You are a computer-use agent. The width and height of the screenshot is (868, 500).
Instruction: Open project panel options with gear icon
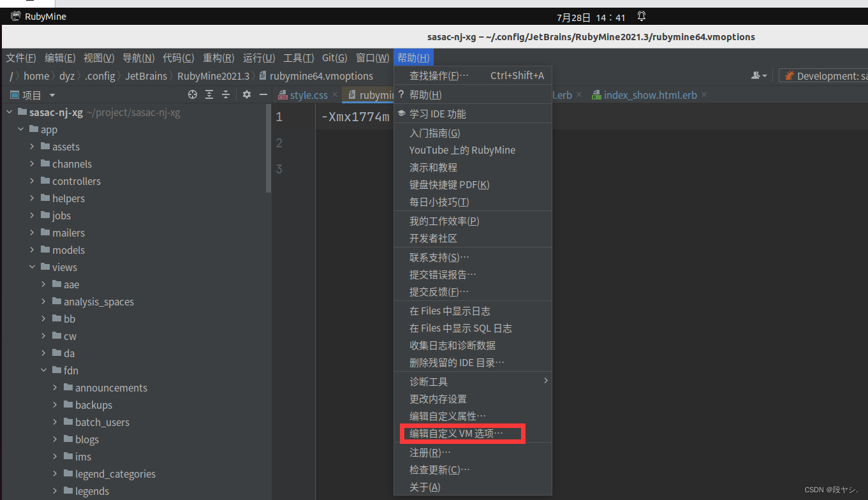pos(247,94)
